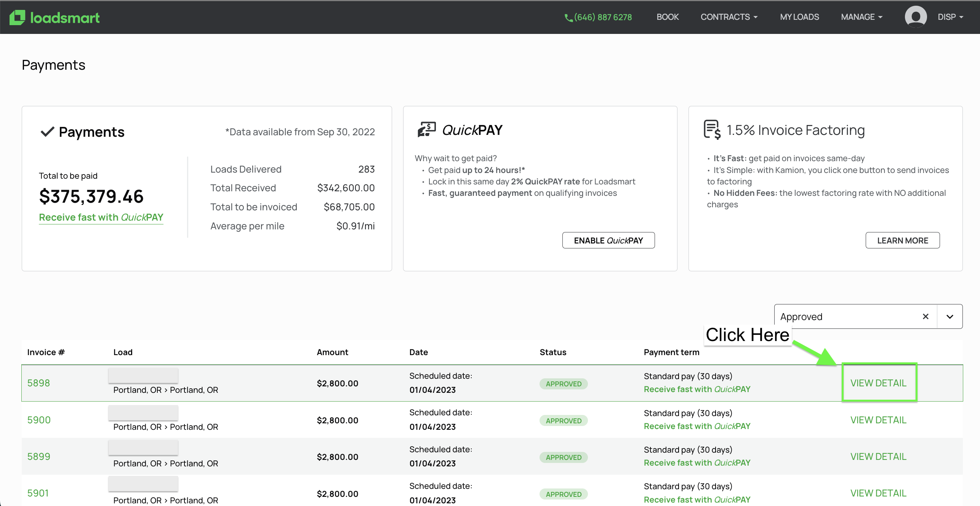Click the Loadsmart logo
Image resolution: width=980 pixels, height=506 pixels.
click(54, 18)
